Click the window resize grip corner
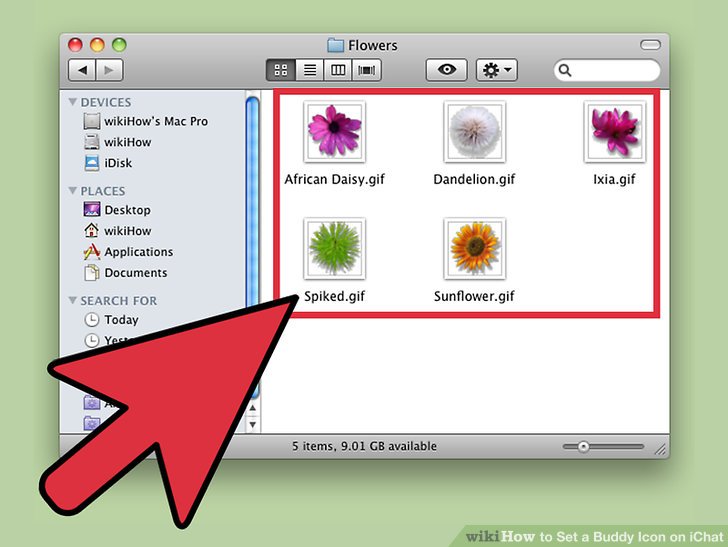The width and height of the screenshot is (728, 547). click(660, 449)
